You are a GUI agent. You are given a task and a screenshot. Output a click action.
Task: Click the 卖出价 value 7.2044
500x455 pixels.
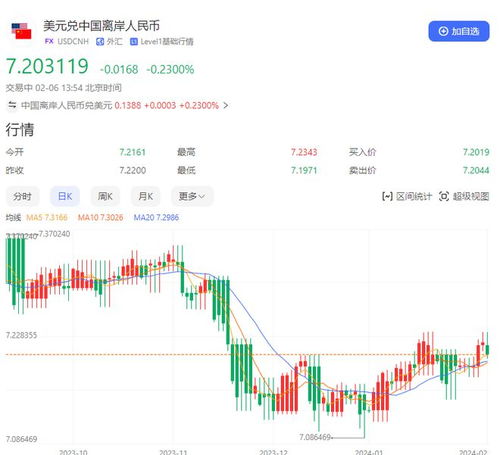click(476, 170)
